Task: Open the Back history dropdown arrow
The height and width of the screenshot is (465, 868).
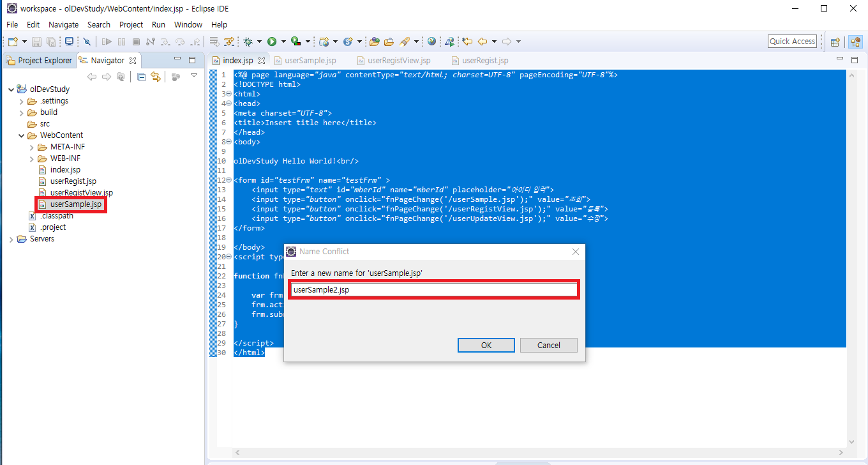Action: pos(494,42)
